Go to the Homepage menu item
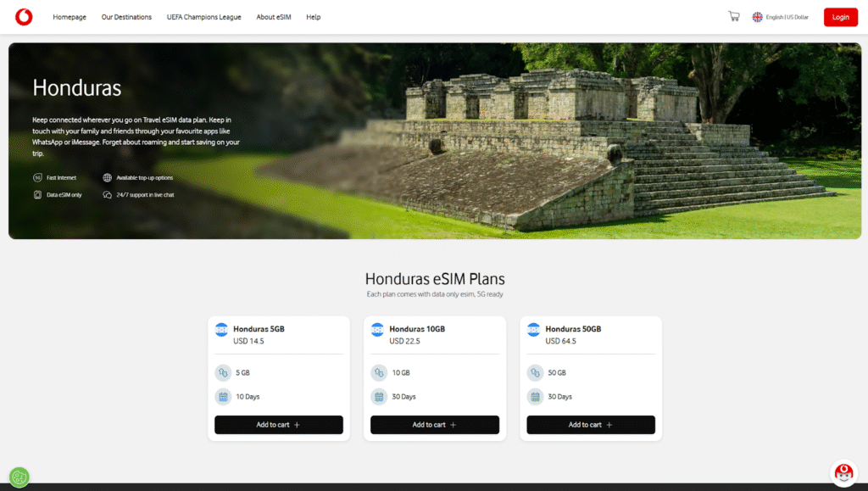 pyautogui.click(x=69, y=16)
